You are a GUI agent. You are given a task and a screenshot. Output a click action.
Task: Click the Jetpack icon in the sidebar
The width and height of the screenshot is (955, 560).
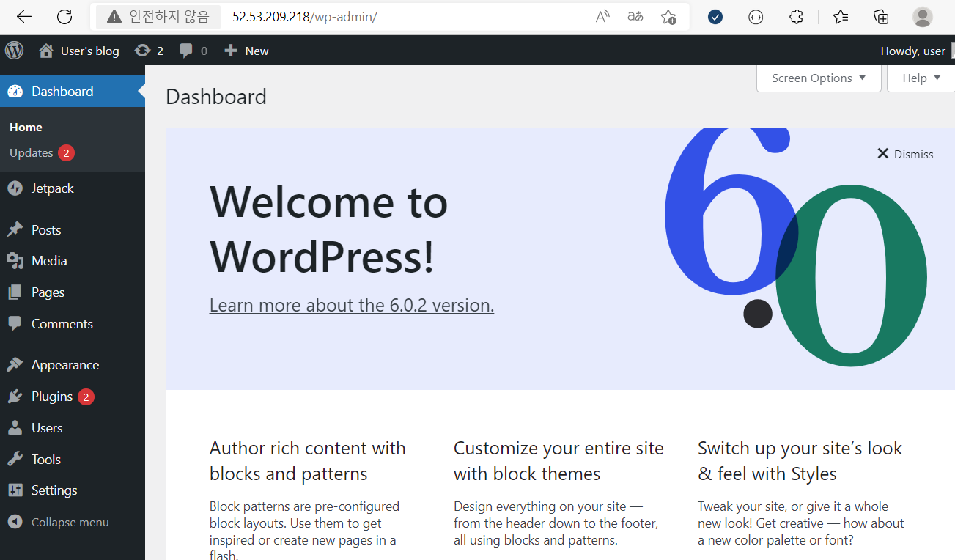15,188
